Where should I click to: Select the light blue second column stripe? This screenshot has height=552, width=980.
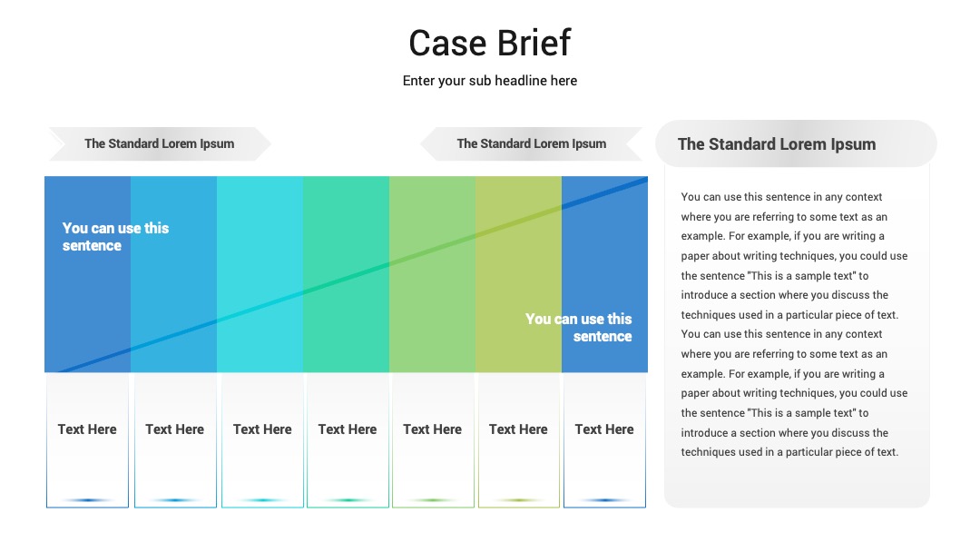173,274
